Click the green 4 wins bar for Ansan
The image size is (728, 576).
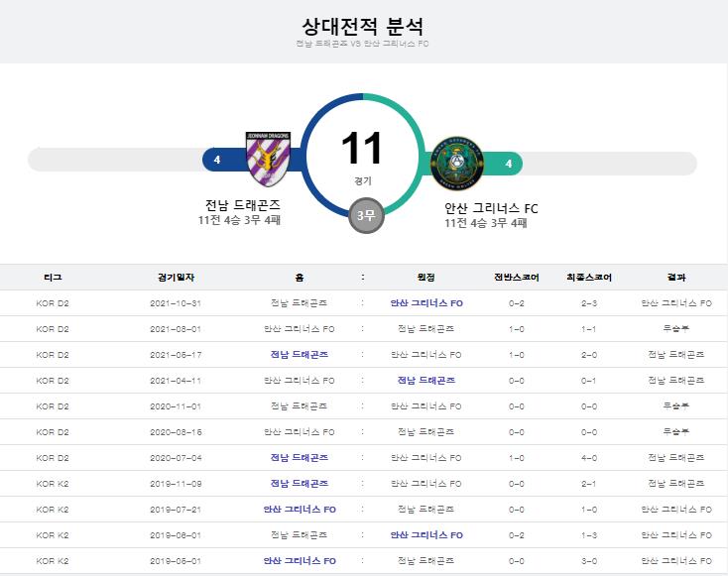[x=503, y=164]
